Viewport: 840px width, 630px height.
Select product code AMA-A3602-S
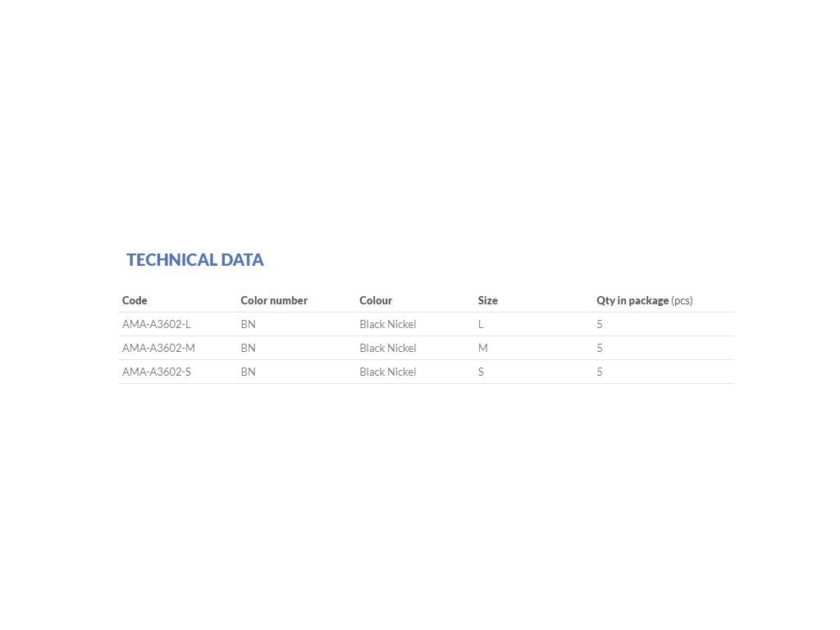(x=157, y=372)
